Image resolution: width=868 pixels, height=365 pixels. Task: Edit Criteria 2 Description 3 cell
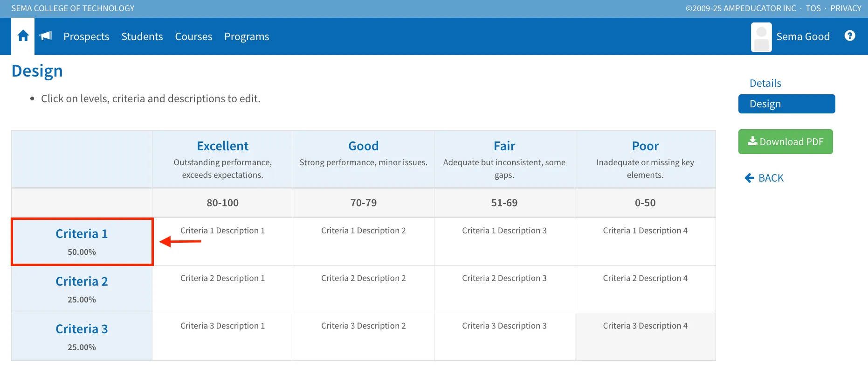tap(504, 289)
